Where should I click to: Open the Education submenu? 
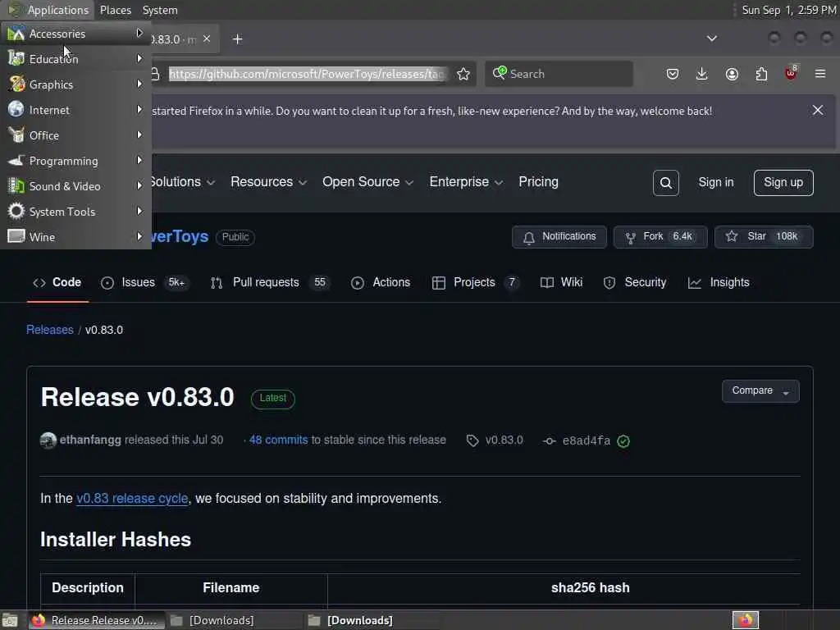(75, 58)
